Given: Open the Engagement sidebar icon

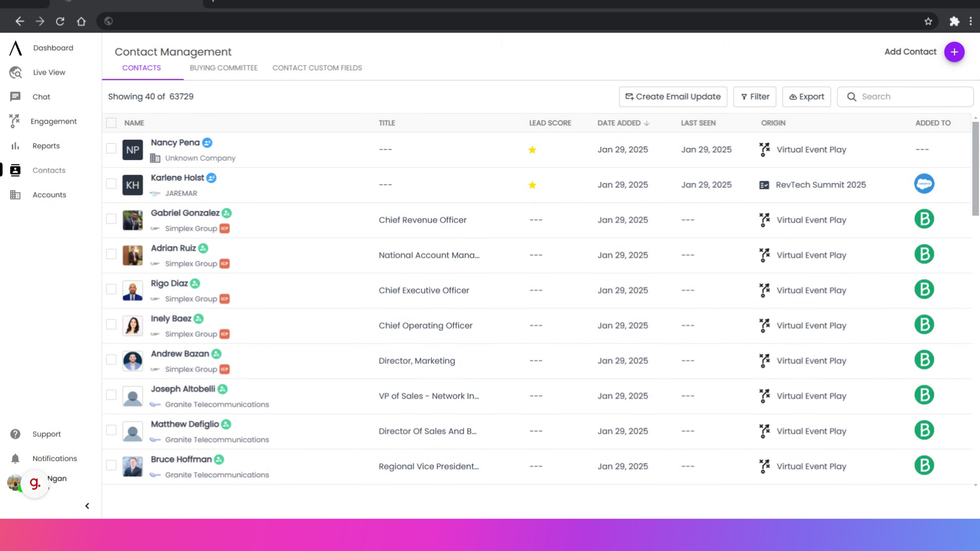Looking at the screenshot, I should coord(14,121).
